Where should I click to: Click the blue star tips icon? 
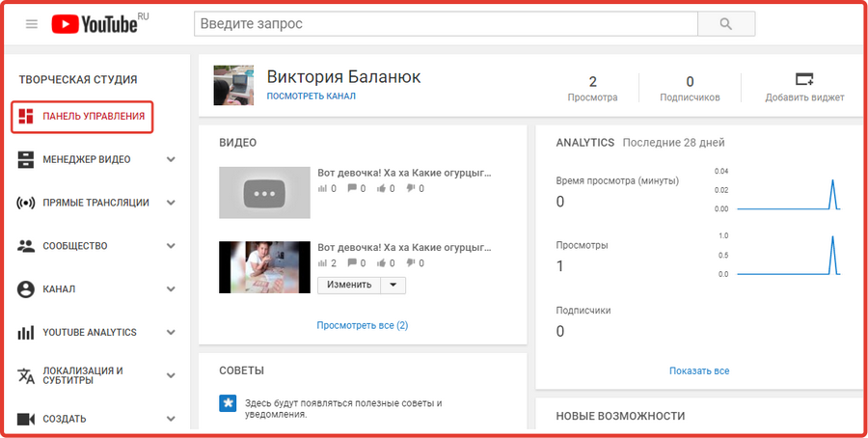click(x=228, y=403)
